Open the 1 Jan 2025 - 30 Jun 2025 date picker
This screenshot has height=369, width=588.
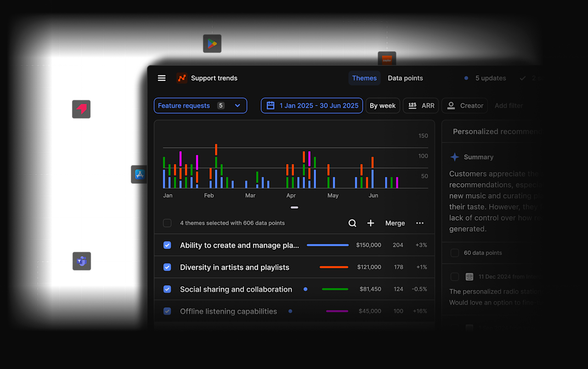click(312, 106)
